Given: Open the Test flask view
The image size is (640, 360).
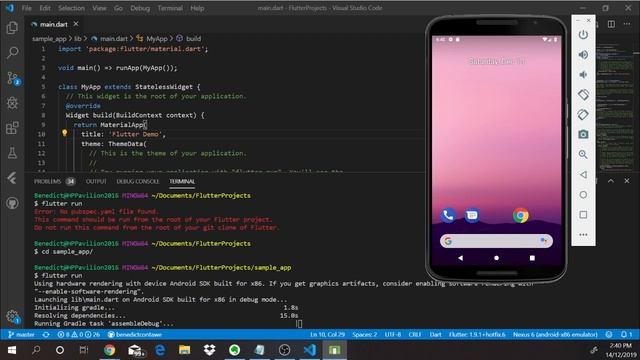Looking at the screenshot, I should [x=12, y=153].
